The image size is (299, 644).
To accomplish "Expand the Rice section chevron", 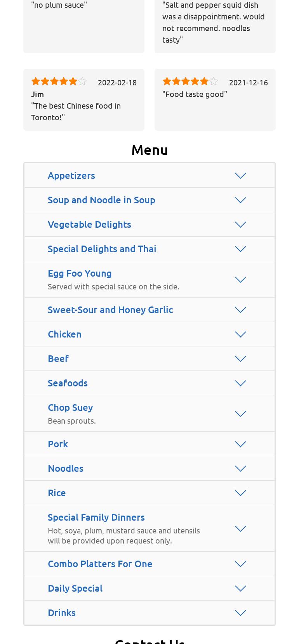I will pyautogui.click(x=240, y=493).
